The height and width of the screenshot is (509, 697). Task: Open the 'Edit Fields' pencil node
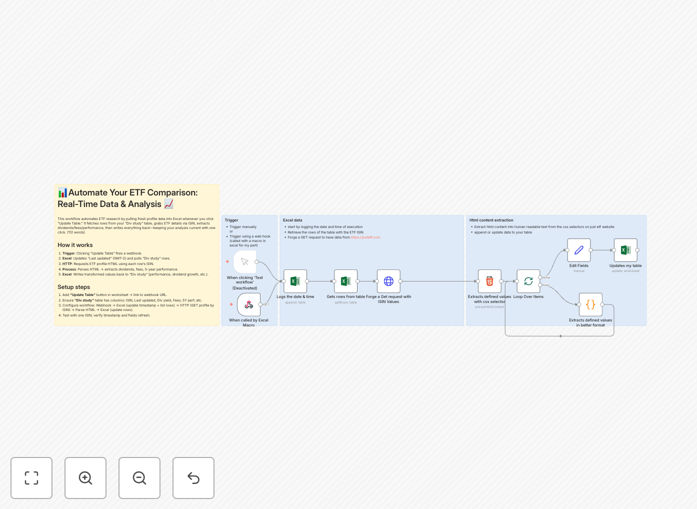point(579,250)
